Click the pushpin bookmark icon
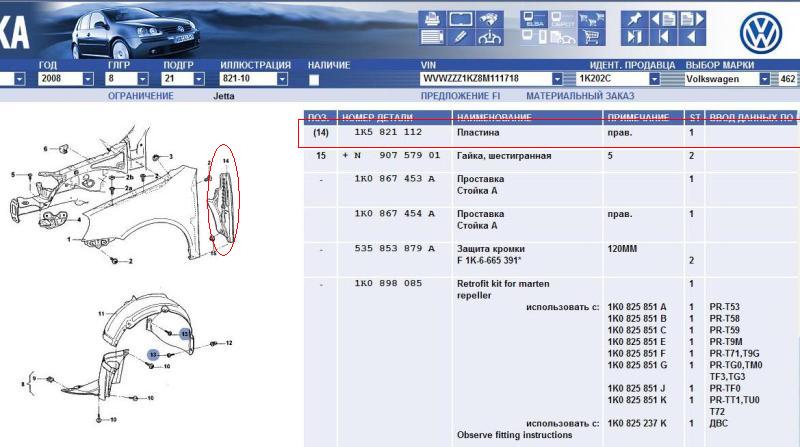Viewport: 800px width, 447px height. coord(634,19)
